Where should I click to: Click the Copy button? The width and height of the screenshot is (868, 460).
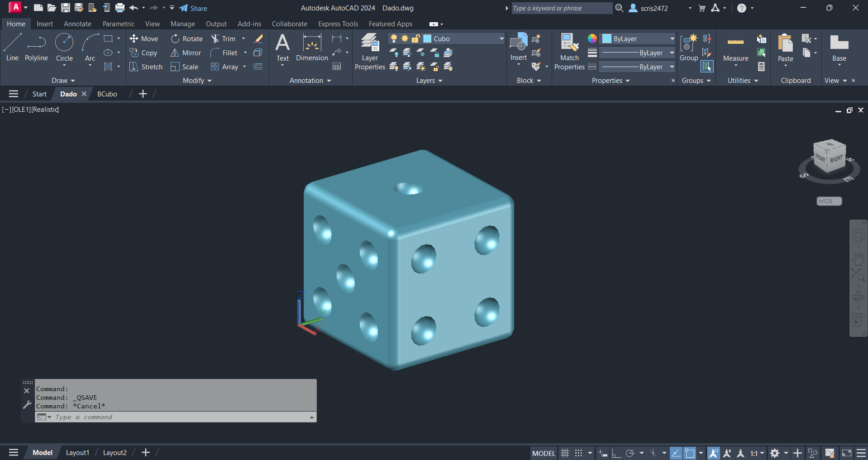click(143, 53)
